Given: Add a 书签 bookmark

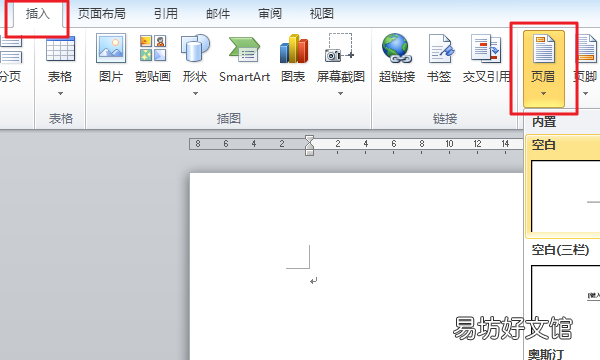Looking at the screenshot, I should coord(439,59).
